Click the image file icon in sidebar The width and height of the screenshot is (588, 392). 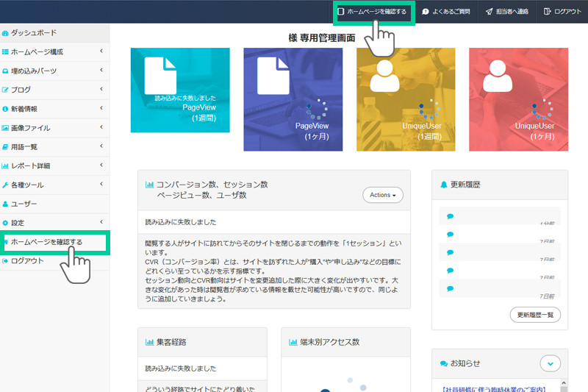tap(6, 128)
